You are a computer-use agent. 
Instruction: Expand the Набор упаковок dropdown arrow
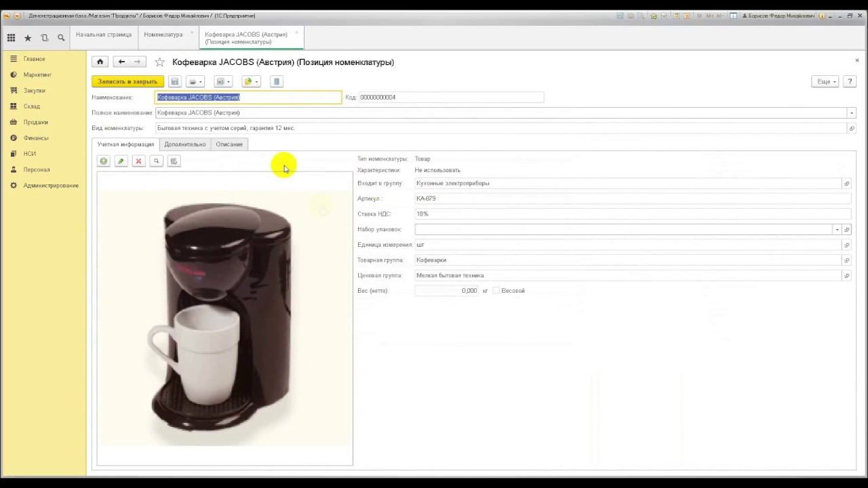point(837,230)
